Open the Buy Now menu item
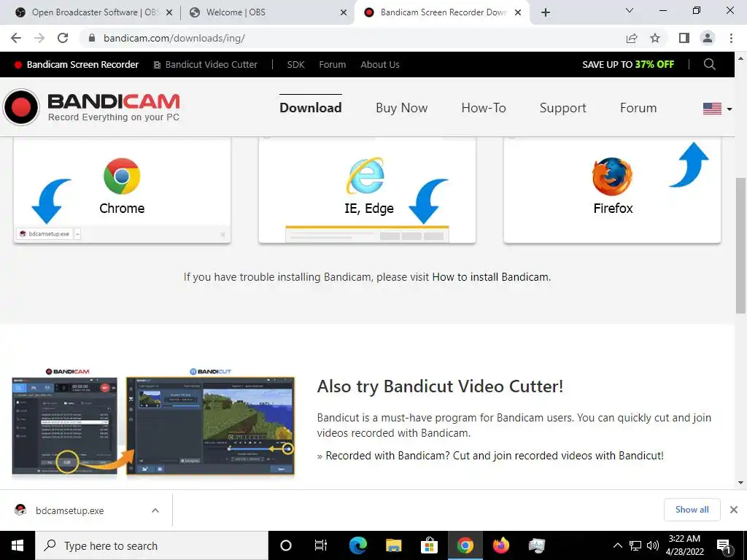The image size is (747, 560). pos(402,108)
